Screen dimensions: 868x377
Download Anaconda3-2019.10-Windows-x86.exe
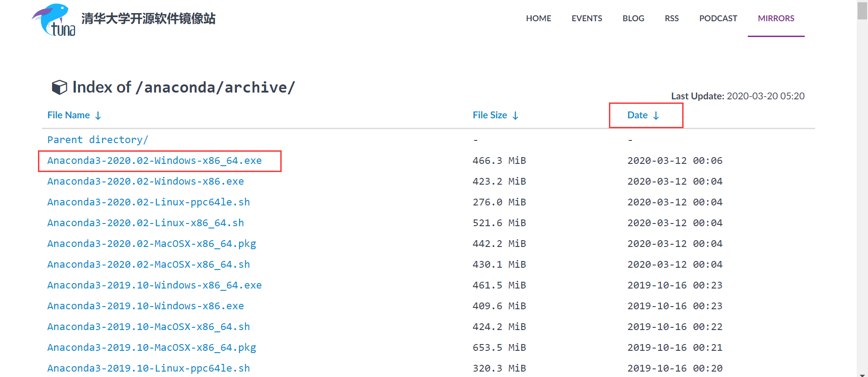(146, 306)
